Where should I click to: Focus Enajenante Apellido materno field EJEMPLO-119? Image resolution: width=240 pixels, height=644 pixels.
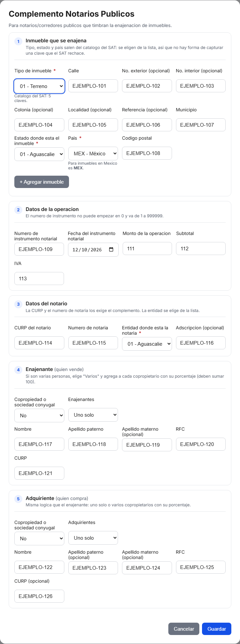coord(147,445)
